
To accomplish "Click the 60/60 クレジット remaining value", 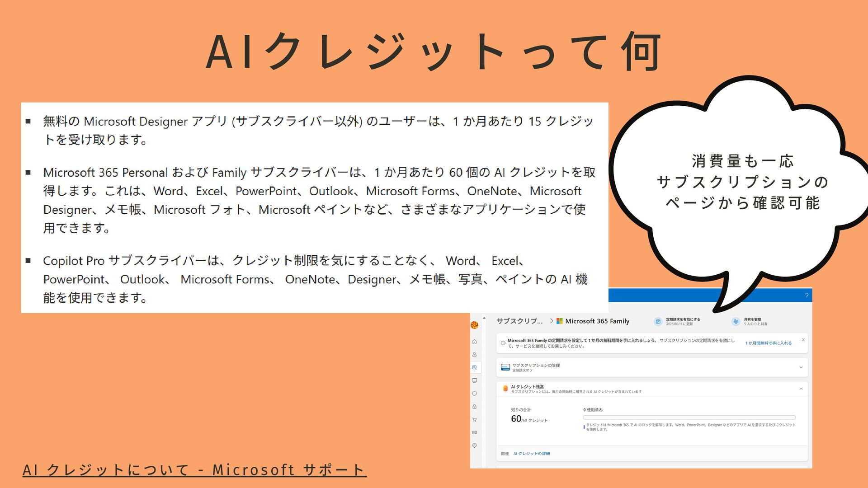I will coord(529,419).
